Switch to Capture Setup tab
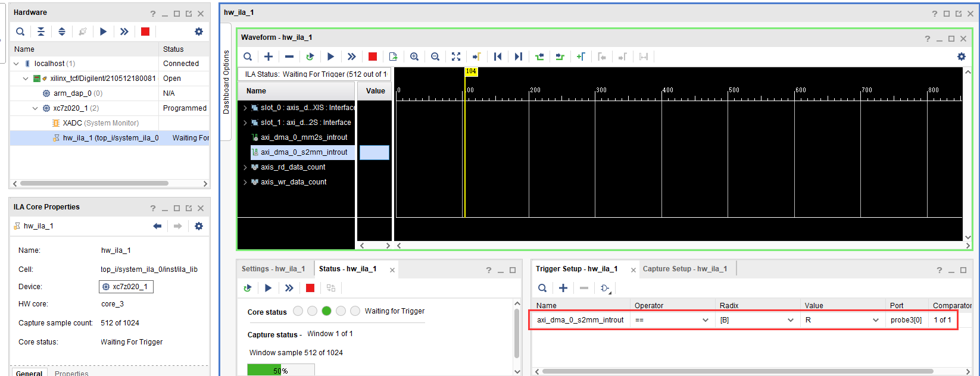 685,269
